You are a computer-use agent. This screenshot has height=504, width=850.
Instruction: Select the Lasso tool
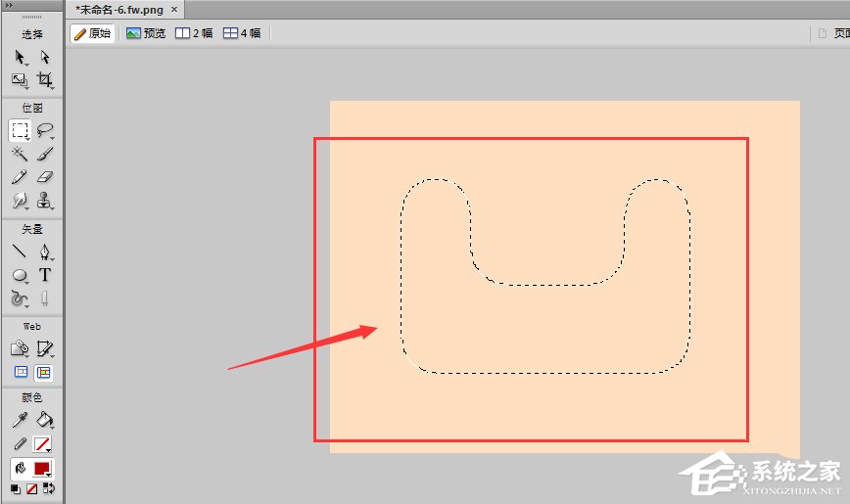click(x=45, y=130)
